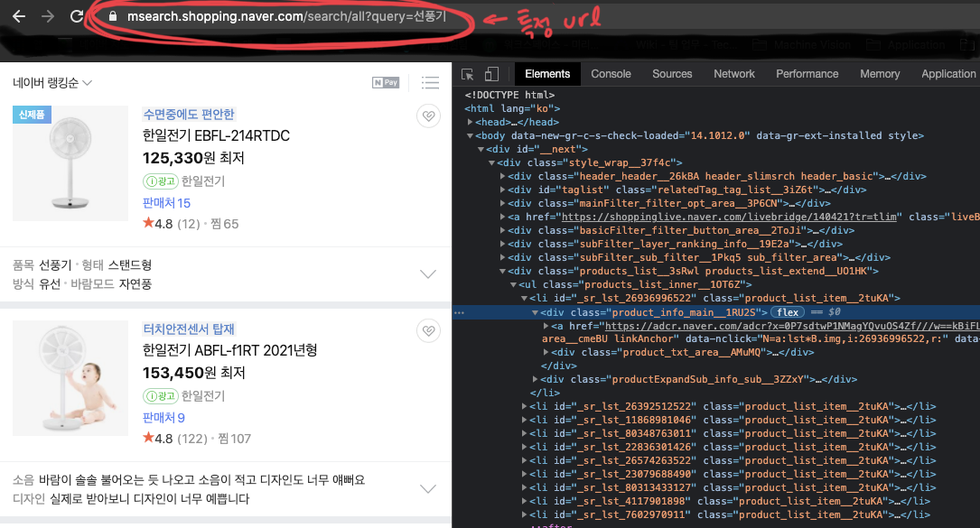Expand the product_txt_area__AMuMQ div node
Screen dimensions: 980x528
click(x=546, y=352)
